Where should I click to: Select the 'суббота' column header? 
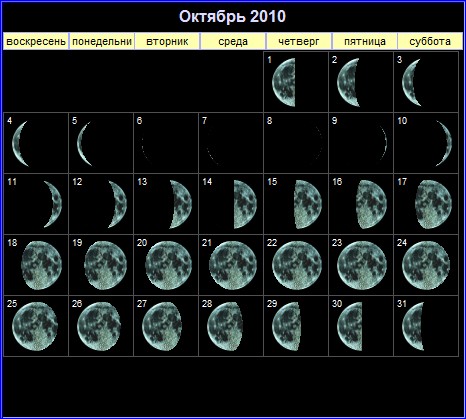tap(430, 41)
